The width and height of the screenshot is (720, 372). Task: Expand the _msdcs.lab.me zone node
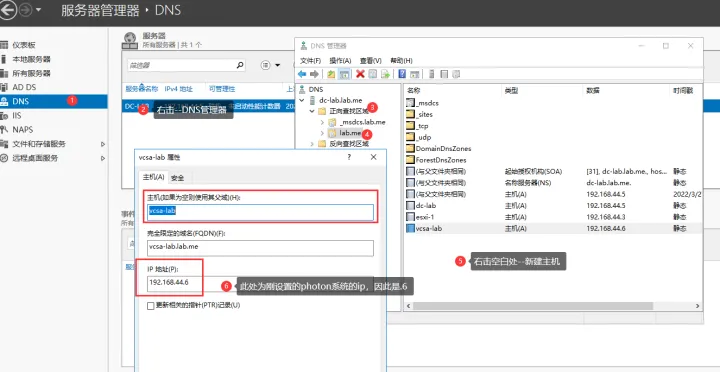click(x=322, y=122)
